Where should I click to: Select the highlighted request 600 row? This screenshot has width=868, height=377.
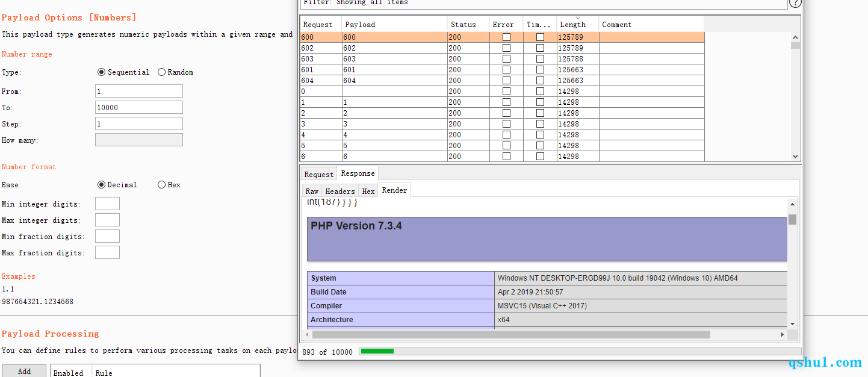(502, 37)
